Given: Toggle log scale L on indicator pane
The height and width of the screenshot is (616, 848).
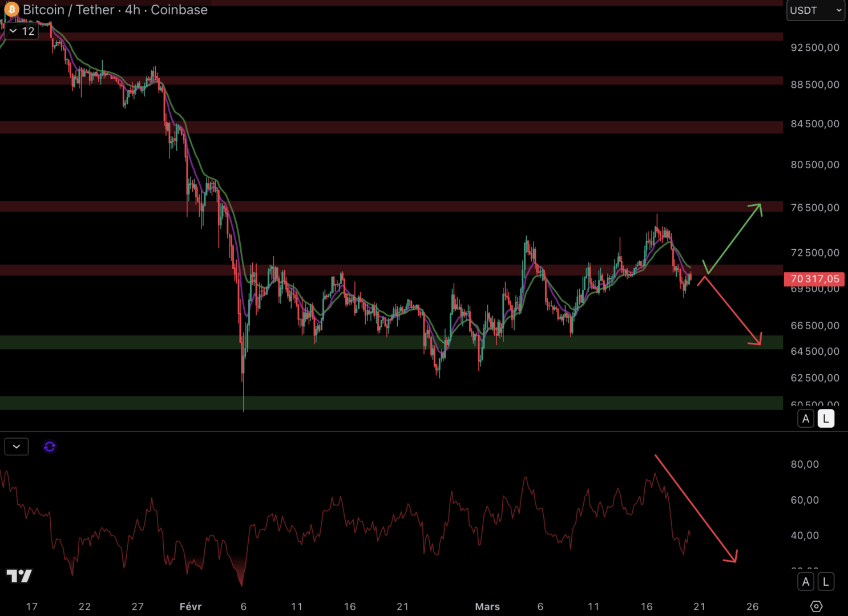Looking at the screenshot, I should [x=826, y=582].
